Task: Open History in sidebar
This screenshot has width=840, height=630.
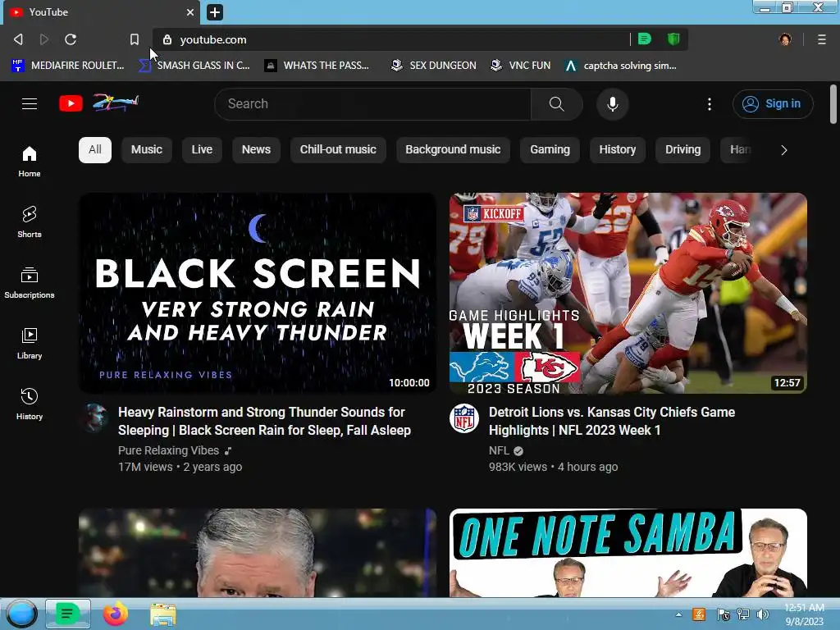Action: coord(30,404)
